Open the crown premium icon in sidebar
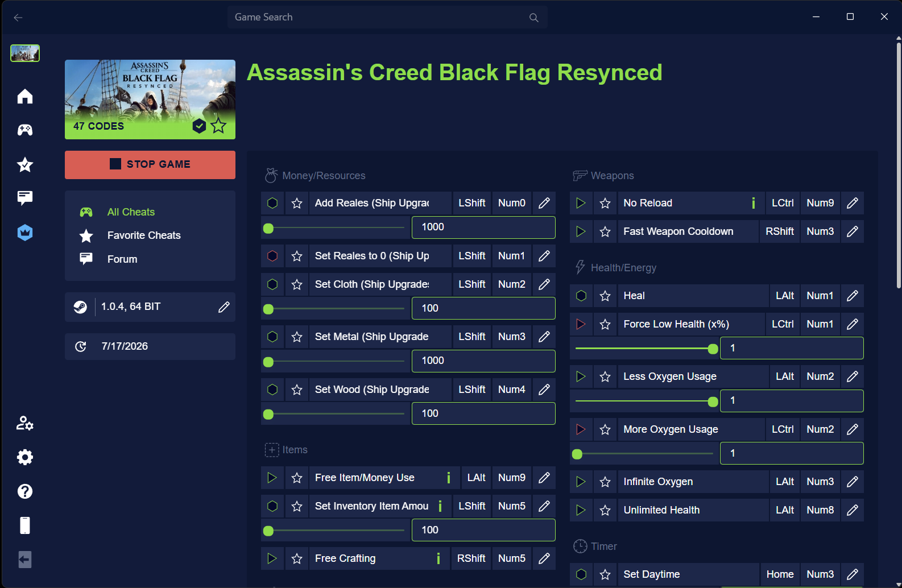Viewport: 902px width, 588px height. coord(25,232)
